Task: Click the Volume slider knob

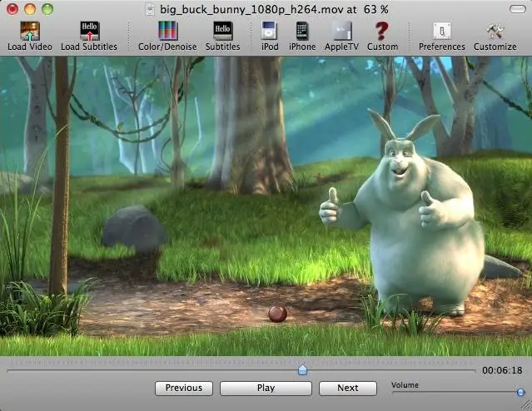Action: pyautogui.click(x=520, y=393)
